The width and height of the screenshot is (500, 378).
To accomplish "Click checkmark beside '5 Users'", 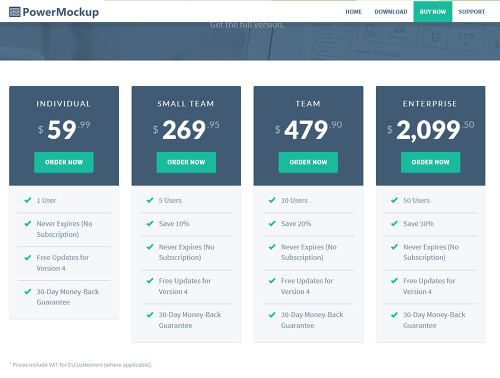I will 150,200.
